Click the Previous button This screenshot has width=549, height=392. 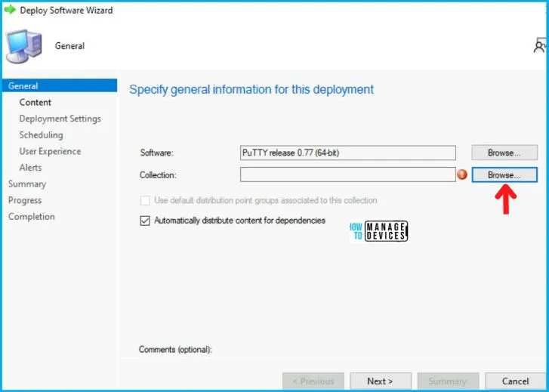(313, 381)
